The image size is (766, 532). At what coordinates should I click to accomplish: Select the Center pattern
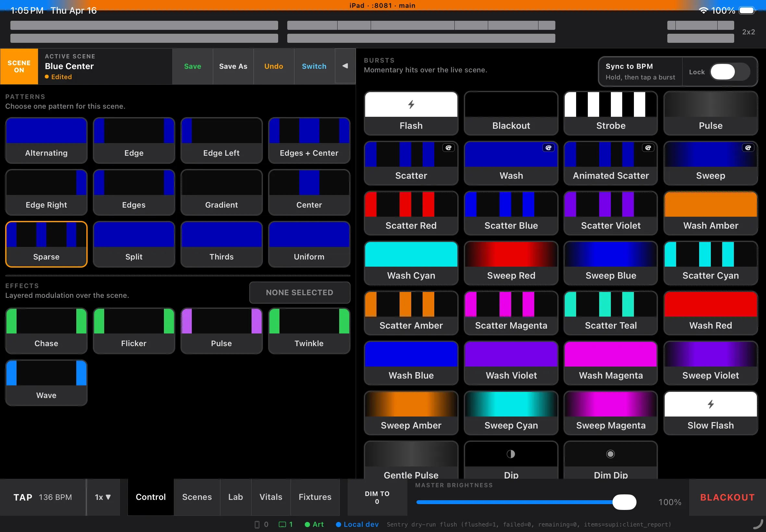[x=309, y=192]
